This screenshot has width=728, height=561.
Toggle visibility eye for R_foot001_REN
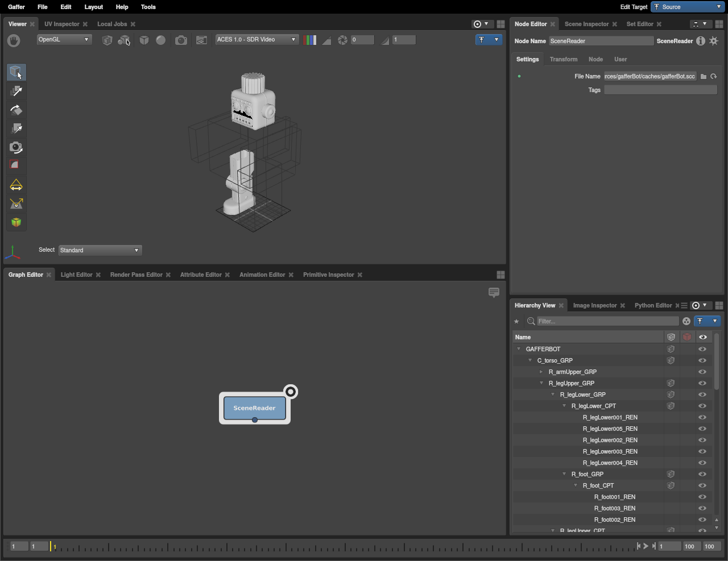[702, 497]
